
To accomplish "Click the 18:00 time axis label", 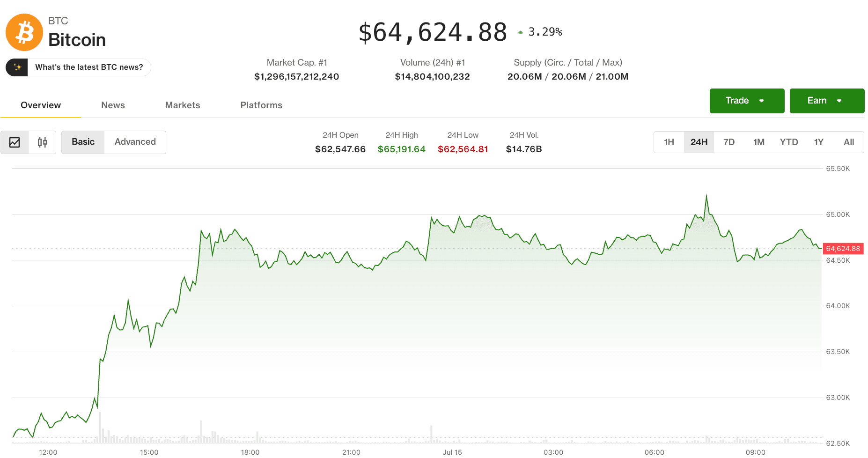I will [x=250, y=452].
